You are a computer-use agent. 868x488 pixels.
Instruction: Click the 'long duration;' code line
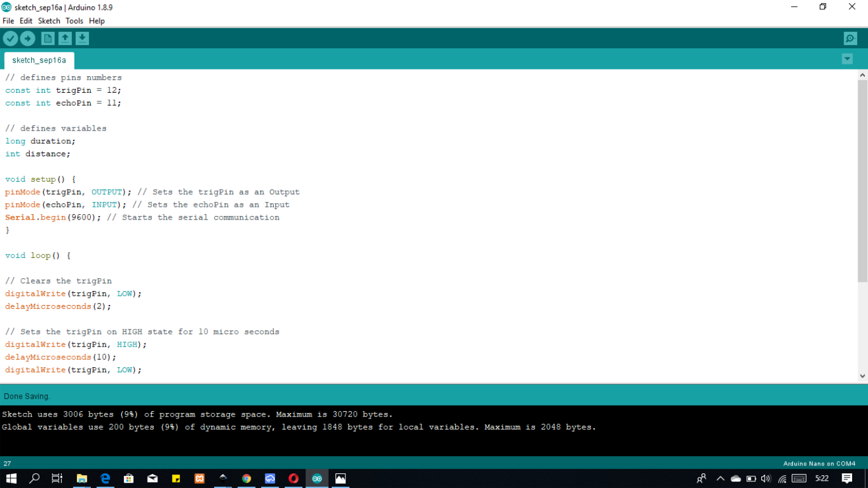[40, 141]
